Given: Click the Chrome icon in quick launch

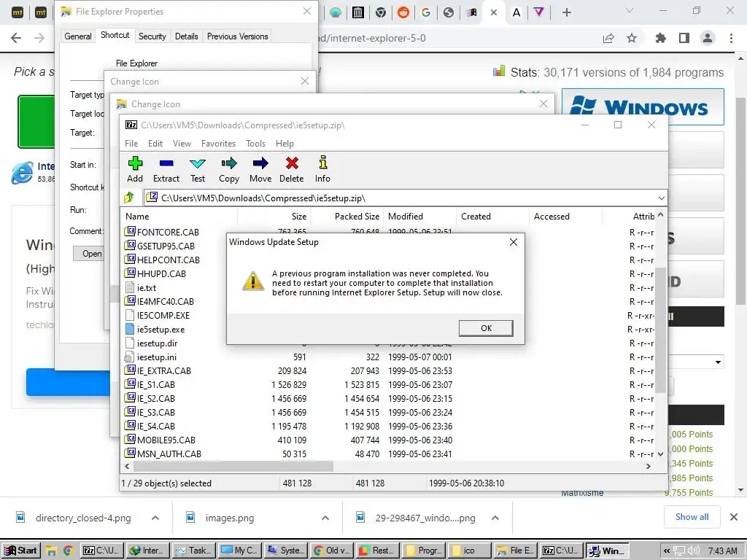Looking at the screenshot, I should (x=68, y=551).
